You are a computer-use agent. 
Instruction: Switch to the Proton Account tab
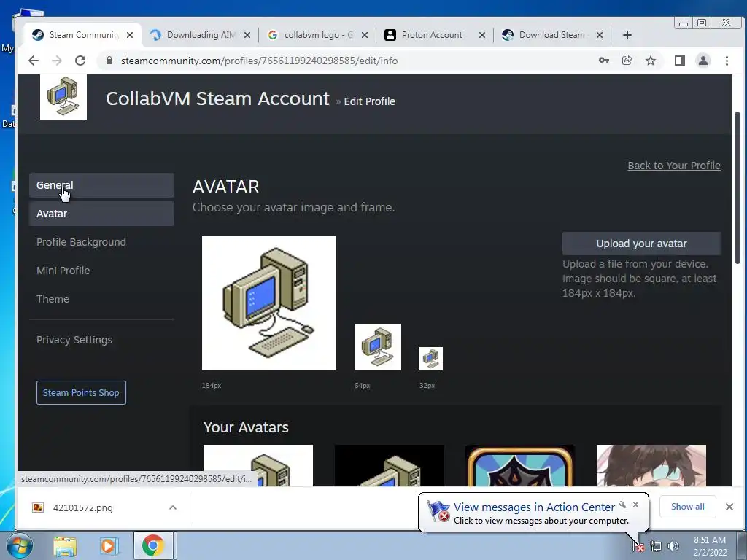pos(435,35)
